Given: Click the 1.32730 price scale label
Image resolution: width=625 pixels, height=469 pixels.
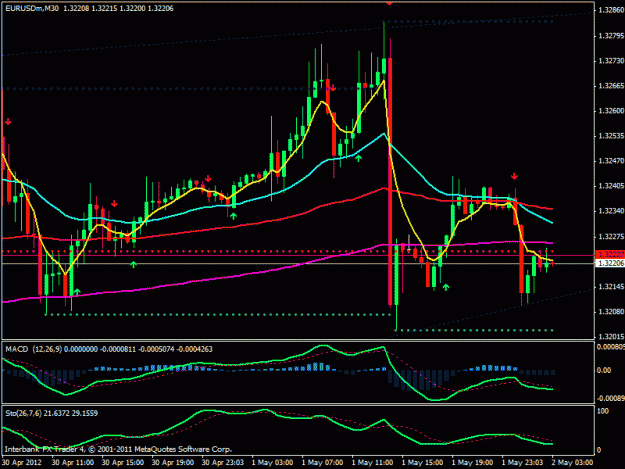Looking at the screenshot, I should pos(611,61).
